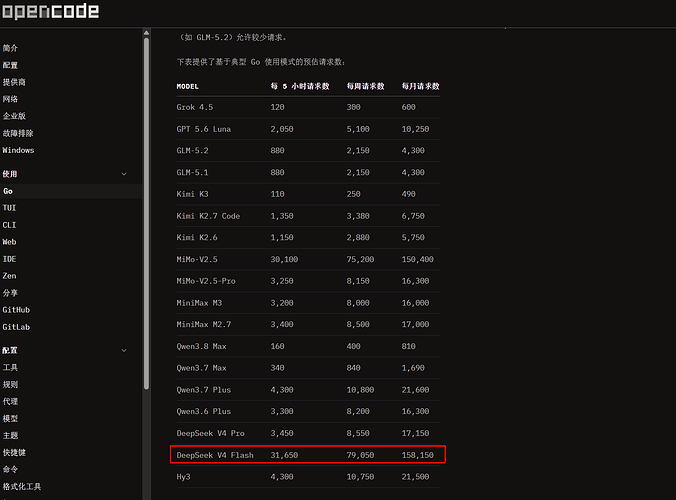Screen dimensions: 676x500
Task: Click the 1,690 value in Qwen3.7 Max row
Action: tap(413, 368)
